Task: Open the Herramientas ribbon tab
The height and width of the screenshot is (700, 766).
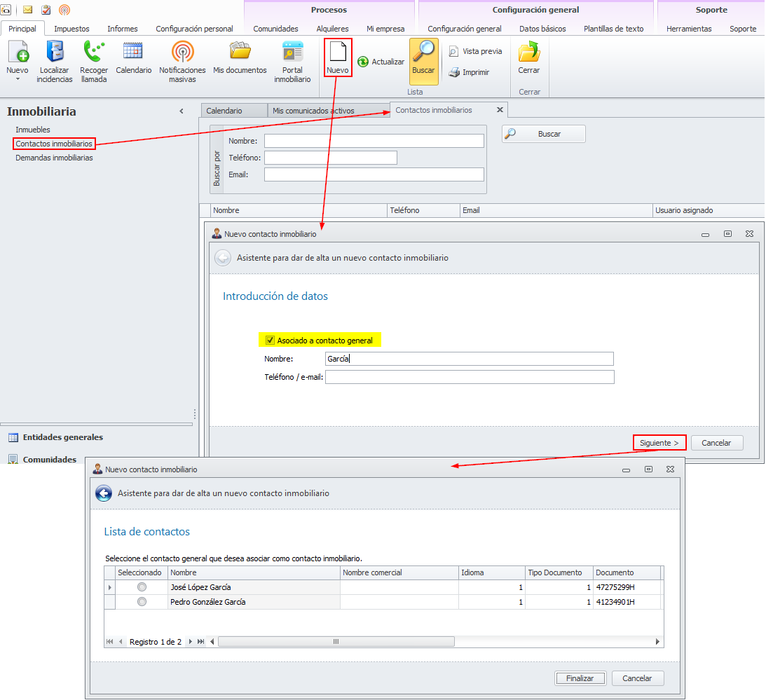Action: [x=689, y=29]
